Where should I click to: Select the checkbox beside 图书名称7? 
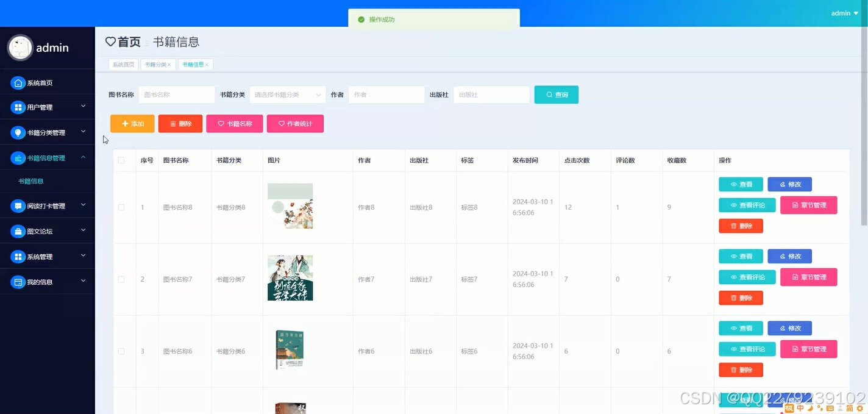121,279
